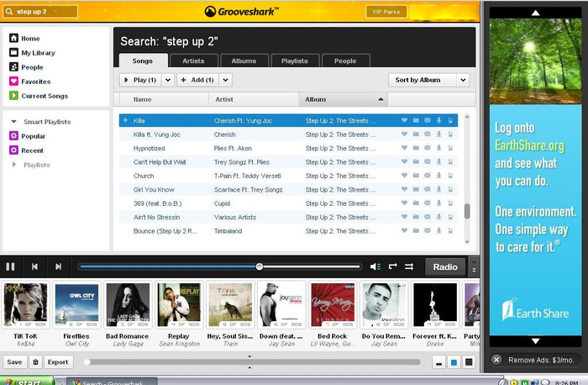Open My Library from sidebar
Viewport: 588px width, 385px height.
click(x=32, y=52)
